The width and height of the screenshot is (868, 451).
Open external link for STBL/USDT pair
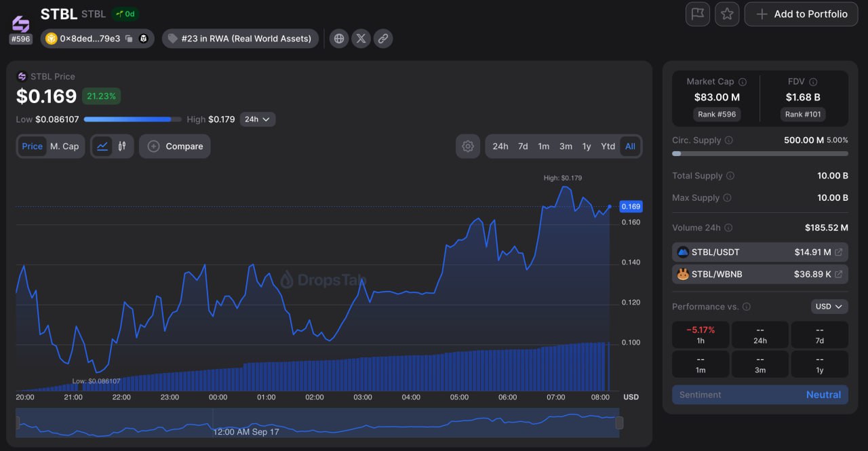(x=839, y=252)
